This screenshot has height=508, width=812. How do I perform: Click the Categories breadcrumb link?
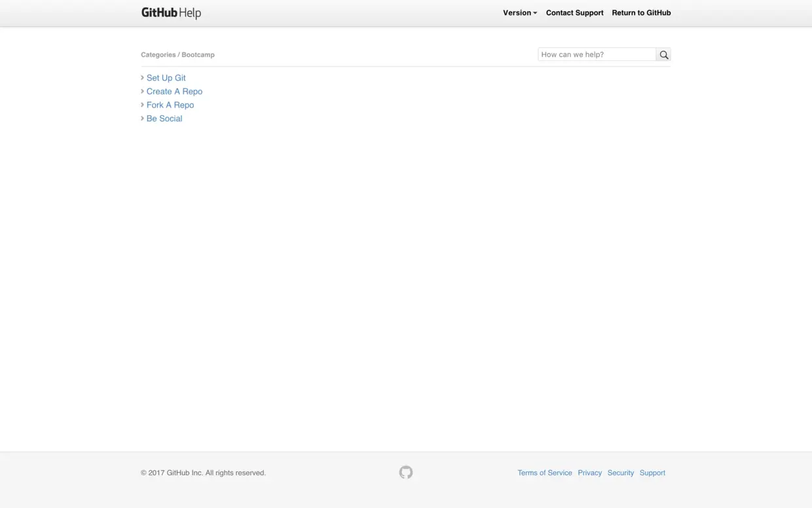(x=158, y=54)
